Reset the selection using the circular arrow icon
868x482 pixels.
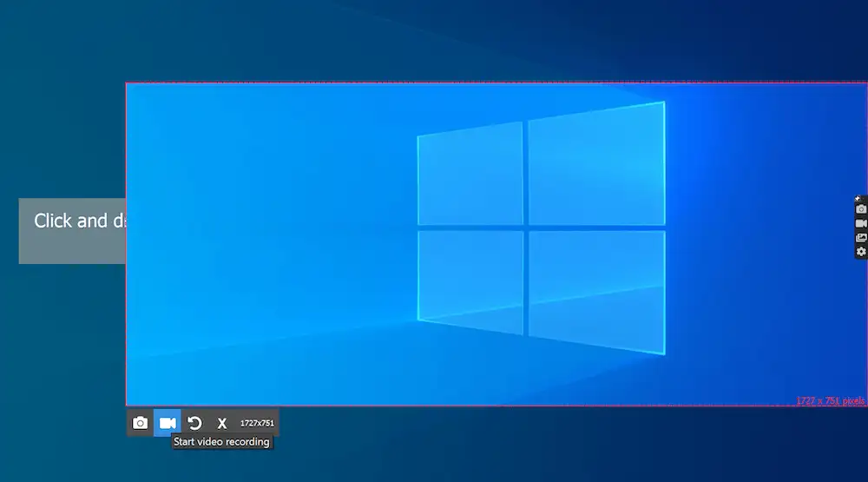click(194, 423)
